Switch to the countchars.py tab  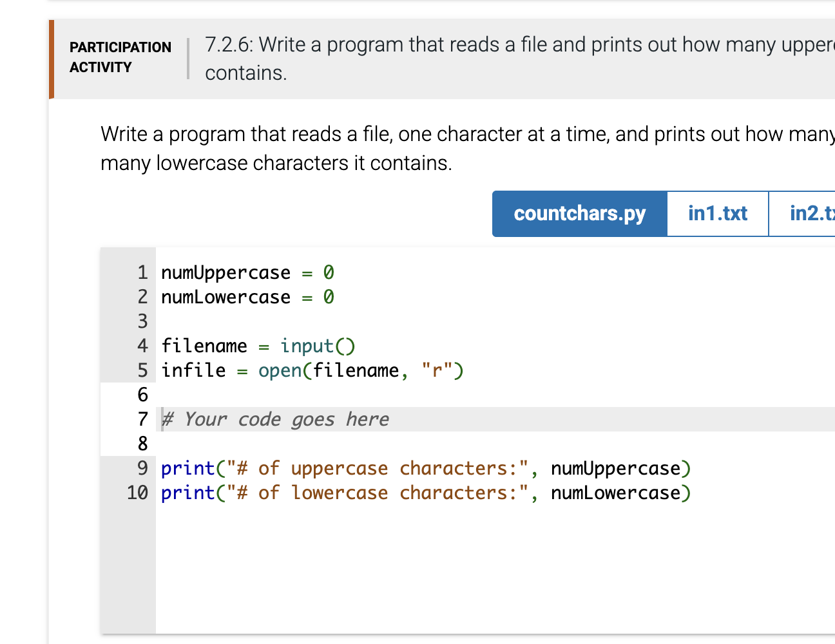579,213
